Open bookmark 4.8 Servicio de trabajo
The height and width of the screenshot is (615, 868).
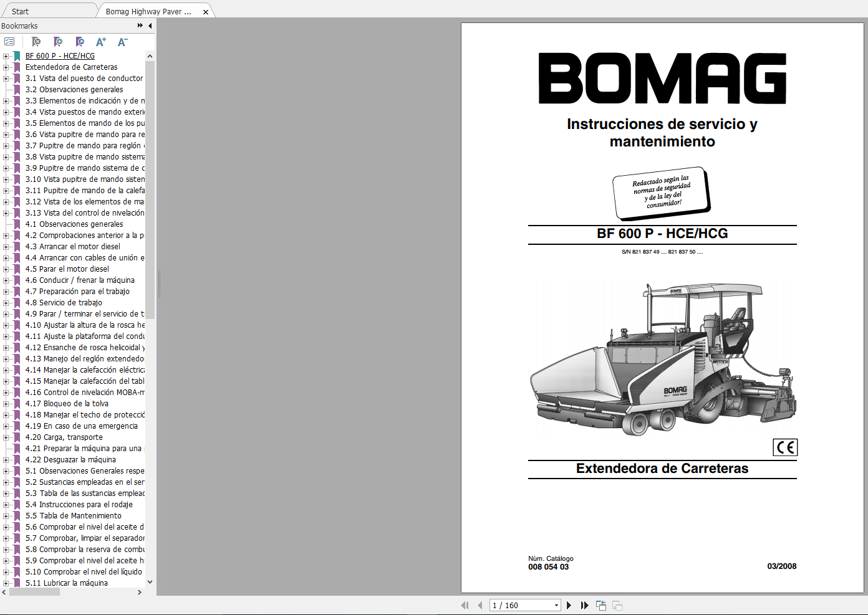pos(64,303)
